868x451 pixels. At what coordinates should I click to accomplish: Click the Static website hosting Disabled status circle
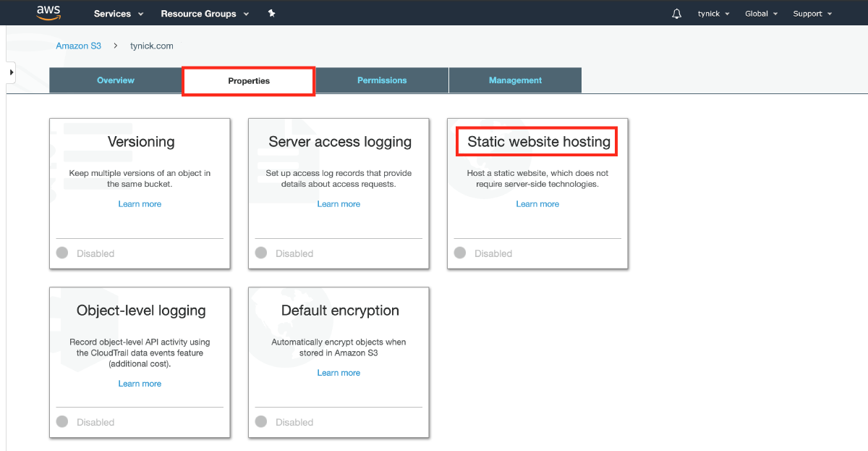(460, 253)
